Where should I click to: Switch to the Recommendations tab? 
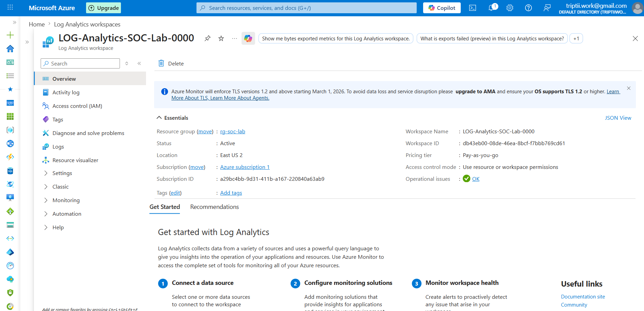[214, 207]
